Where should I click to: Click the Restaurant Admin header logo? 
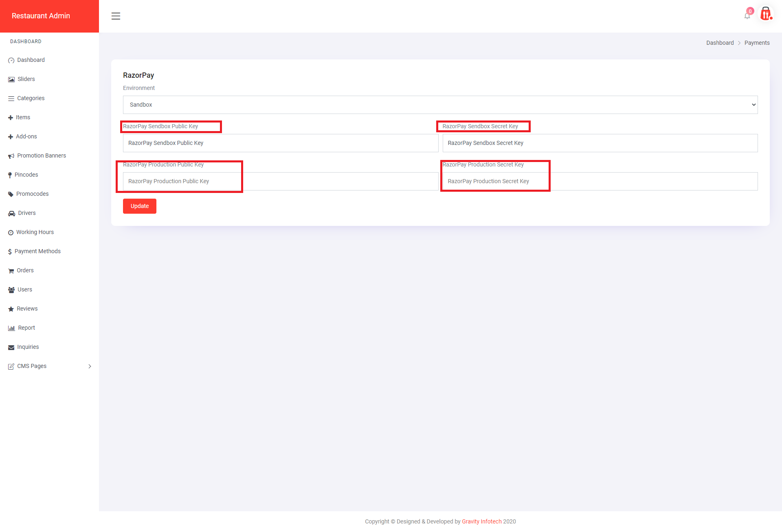coord(41,16)
